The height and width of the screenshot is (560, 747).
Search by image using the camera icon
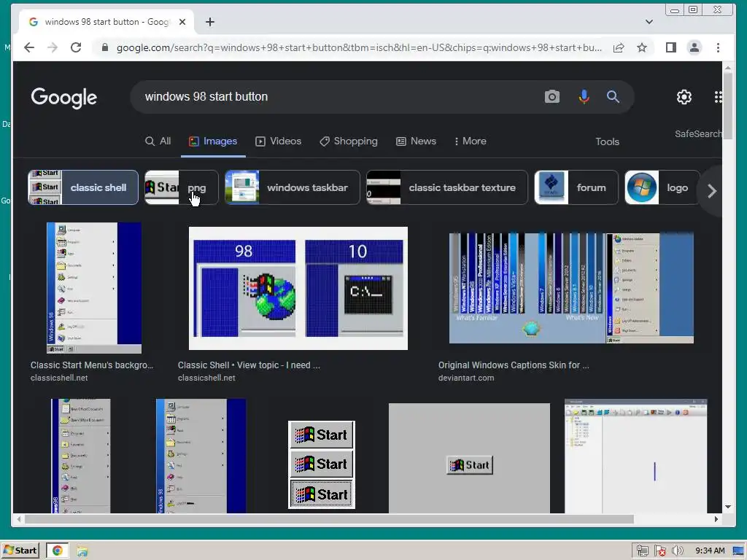[x=551, y=97]
